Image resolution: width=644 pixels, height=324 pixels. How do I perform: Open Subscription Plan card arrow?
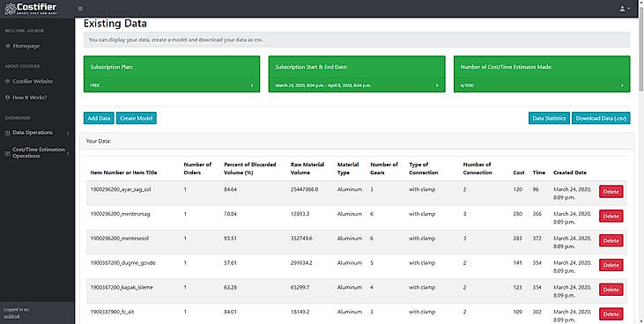pos(252,85)
